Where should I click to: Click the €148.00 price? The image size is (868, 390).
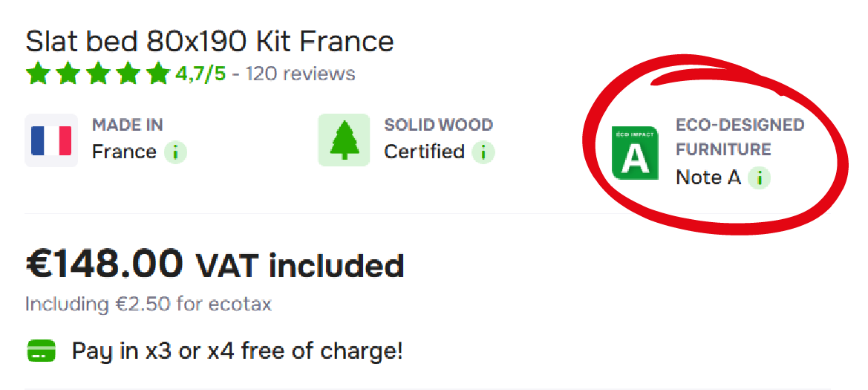[104, 264]
